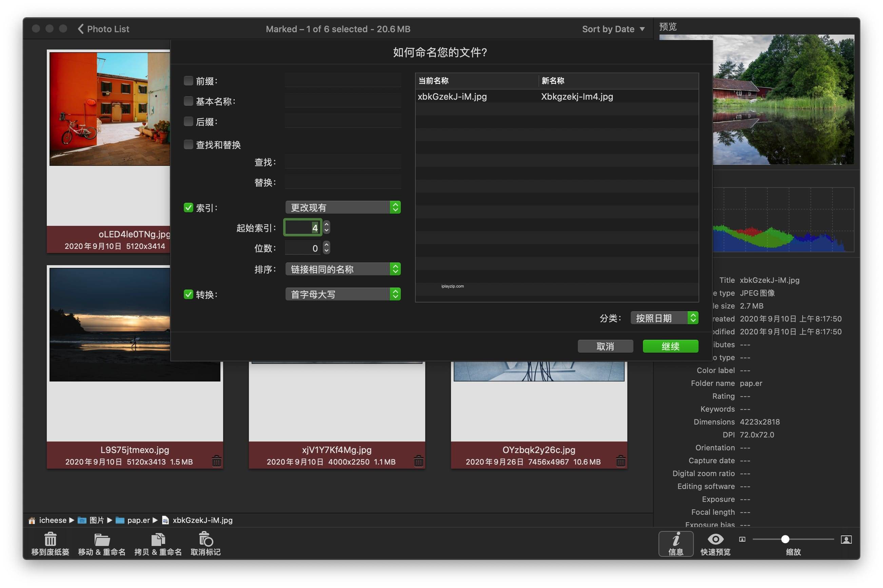883x588 pixels.
Task: Click in the 替换 replace field
Action: click(343, 182)
